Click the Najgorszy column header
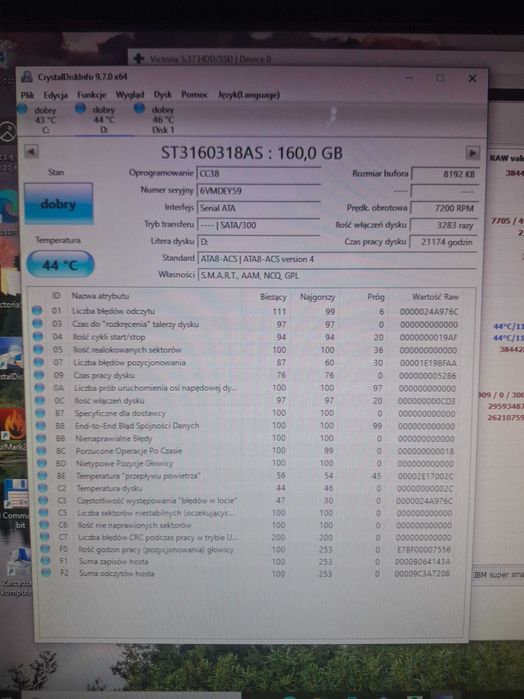The width and height of the screenshot is (524, 699). click(x=318, y=296)
